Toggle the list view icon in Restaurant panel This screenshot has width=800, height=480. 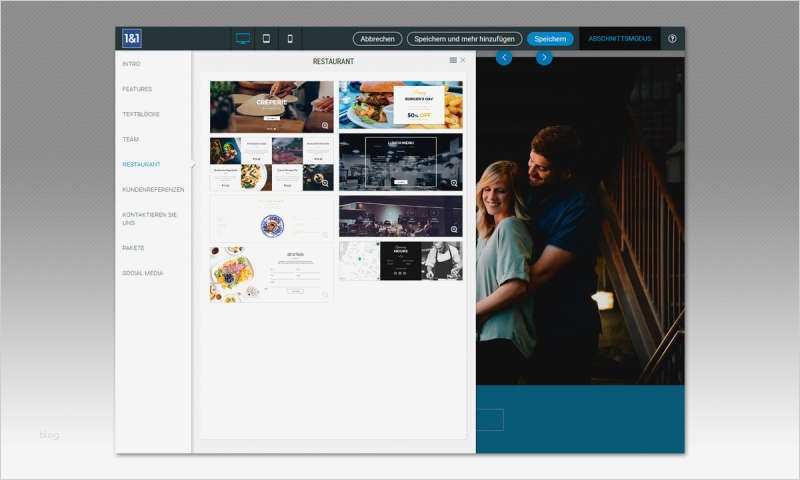pyautogui.click(x=453, y=60)
